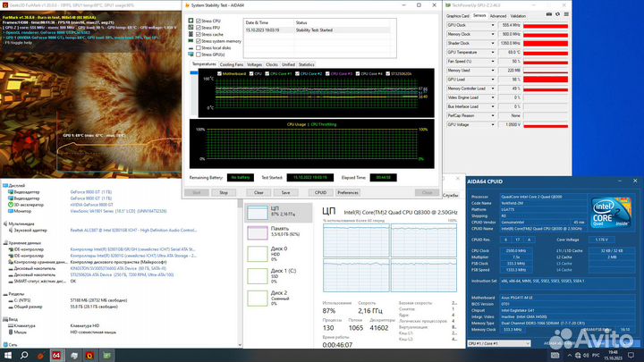
Task: Click the CPUID button
Action: 321,192
